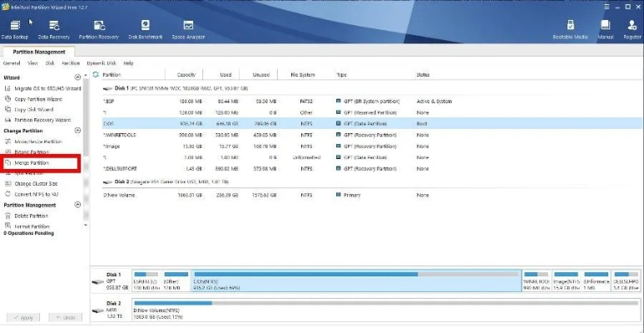Click Migrate OS to SSD/HD Wizard
The height and width of the screenshot is (333, 644).
pos(47,88)
